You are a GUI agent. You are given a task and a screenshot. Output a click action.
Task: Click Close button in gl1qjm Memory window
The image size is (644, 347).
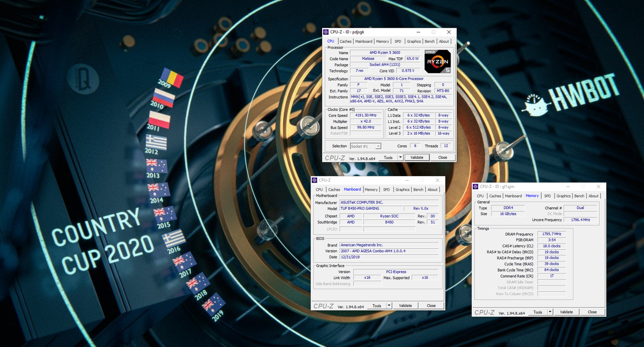coord(592,312)
